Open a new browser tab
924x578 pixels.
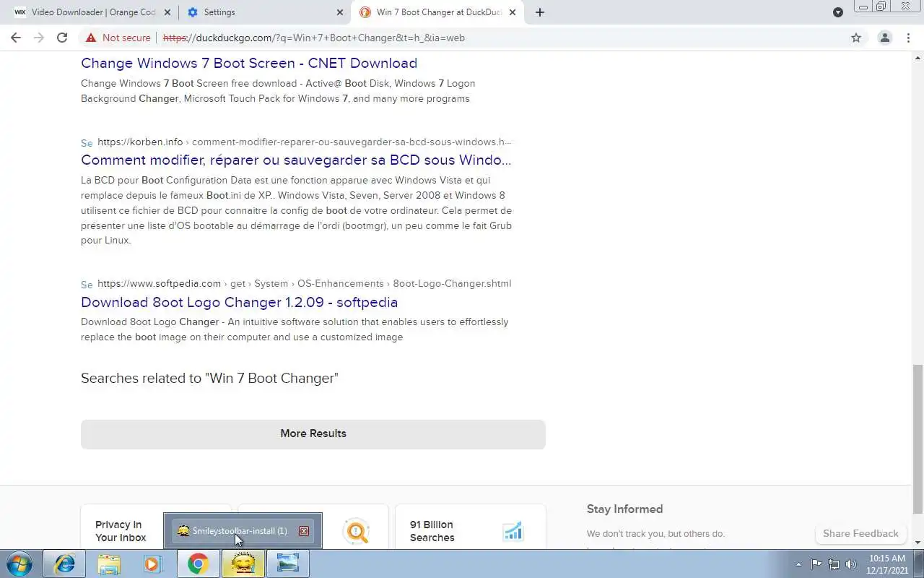(539, 12)
